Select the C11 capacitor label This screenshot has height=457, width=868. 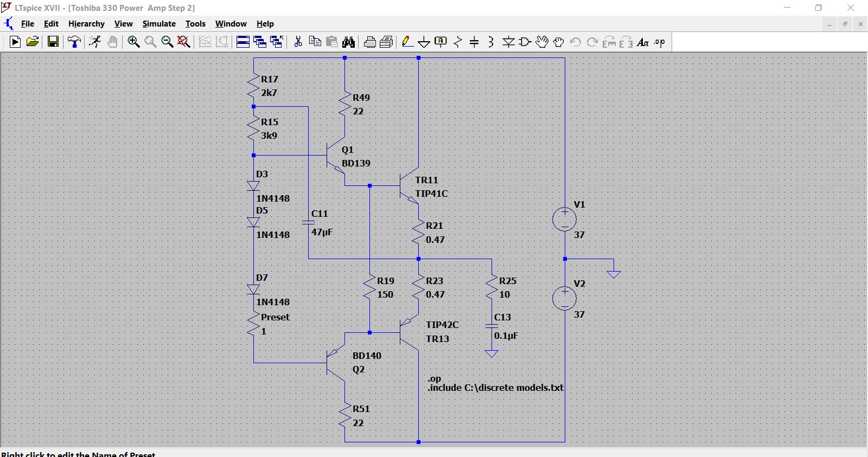coord(320,214)
